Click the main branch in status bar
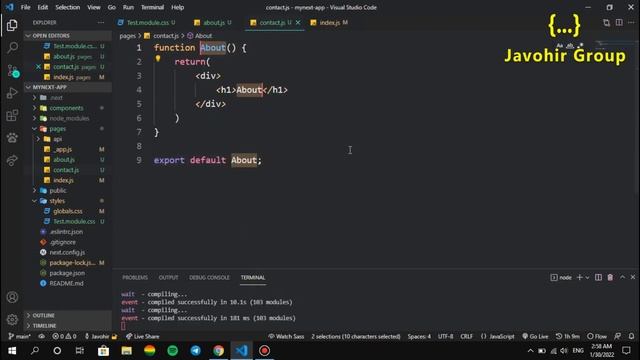This screenshot has width=640, height=360. pos(19,336)
